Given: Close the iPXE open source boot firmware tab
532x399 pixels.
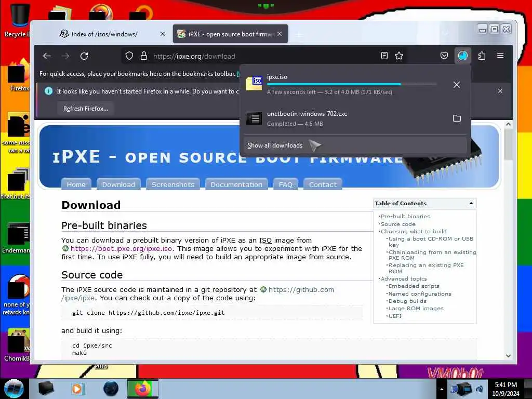Looking at the screenshot, I should pos(280,34).
